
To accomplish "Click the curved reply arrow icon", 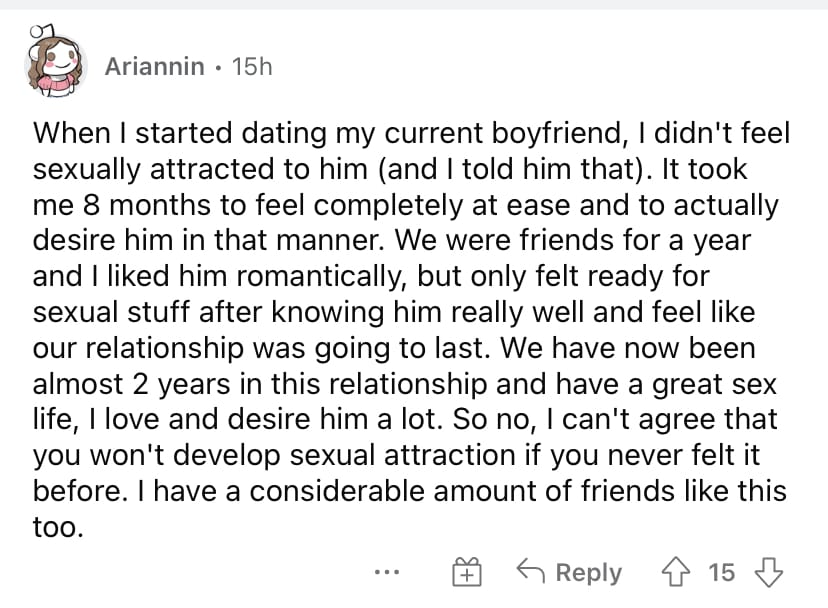I will (x=531, y=571).
